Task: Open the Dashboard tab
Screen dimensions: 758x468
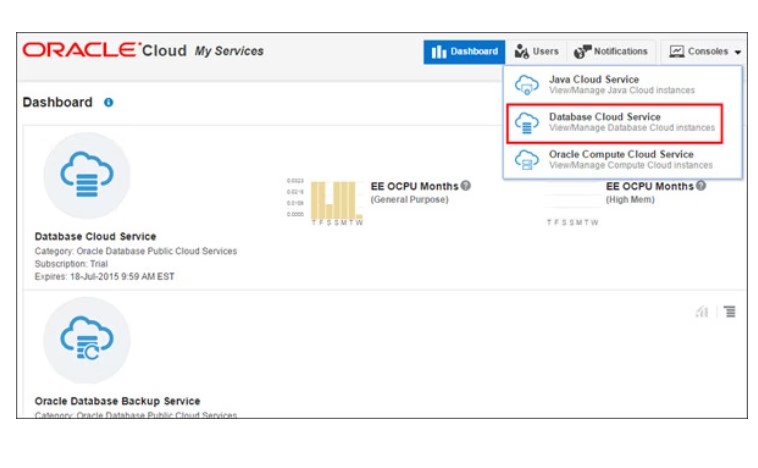Action: [464, 52]
